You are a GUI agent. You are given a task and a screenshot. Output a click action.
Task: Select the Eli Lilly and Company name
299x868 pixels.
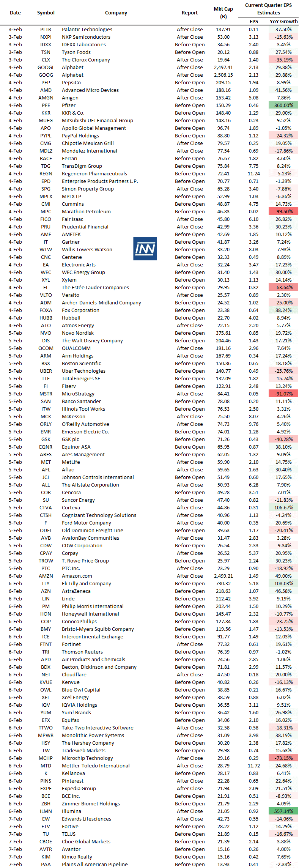point(87,583)
